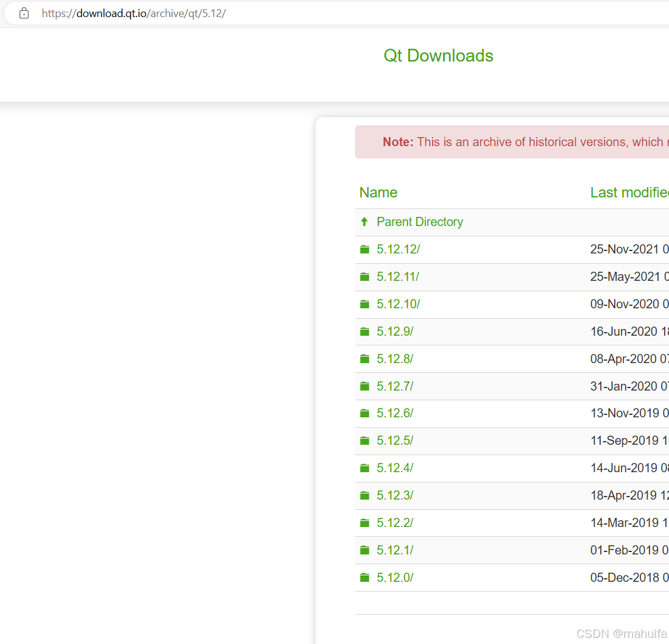Select the 01-Feb-2019 modified date
The image size is (669, 644).
(624, 550)
